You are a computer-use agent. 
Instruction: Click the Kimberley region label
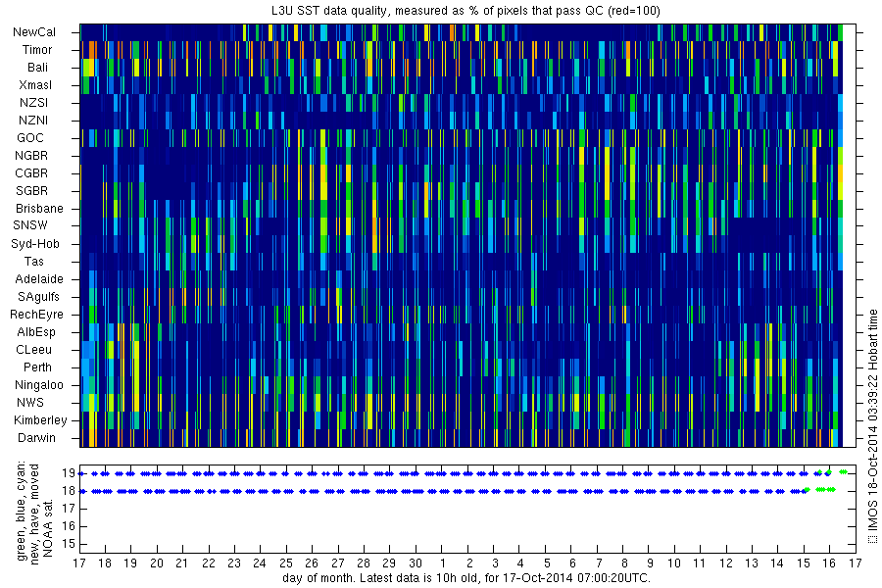40,420
